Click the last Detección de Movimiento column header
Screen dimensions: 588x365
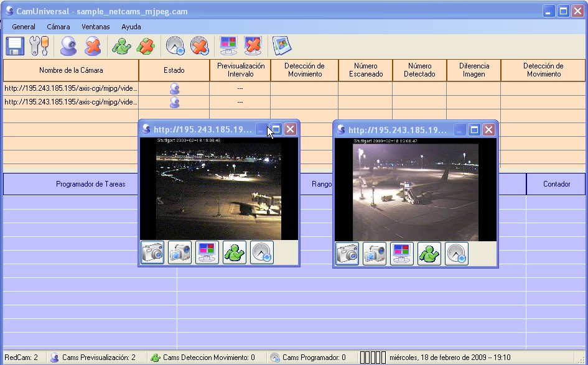543,70
